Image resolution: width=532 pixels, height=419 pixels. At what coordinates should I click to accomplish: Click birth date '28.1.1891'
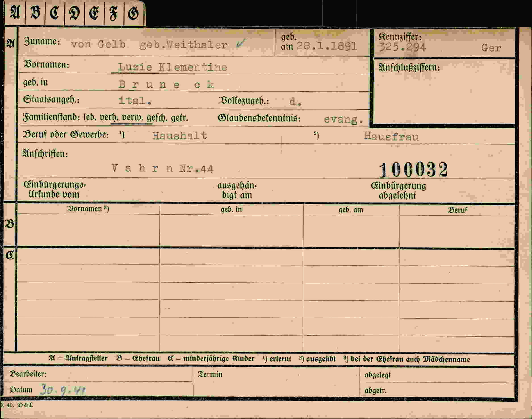pos(327,46)
